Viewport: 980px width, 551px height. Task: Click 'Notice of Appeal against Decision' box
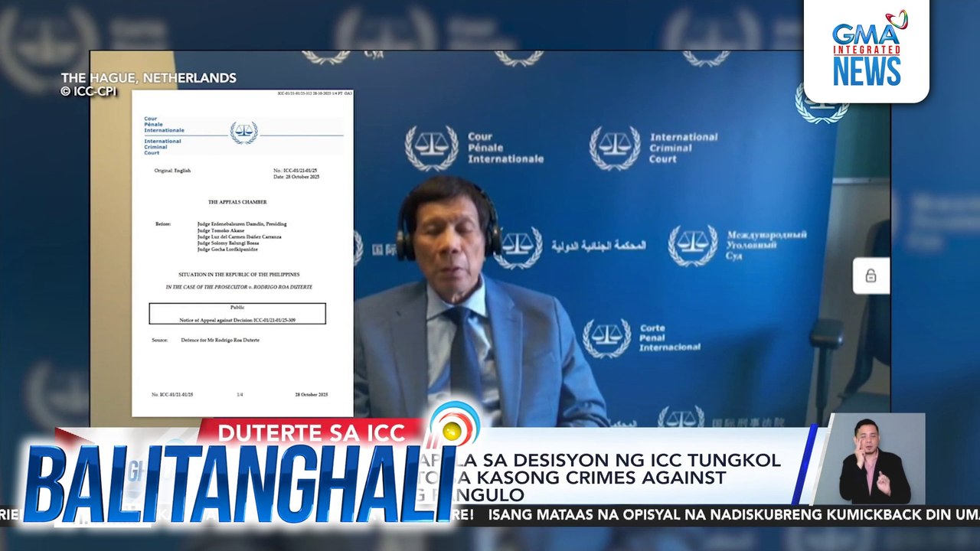click(x=237, y=313)
